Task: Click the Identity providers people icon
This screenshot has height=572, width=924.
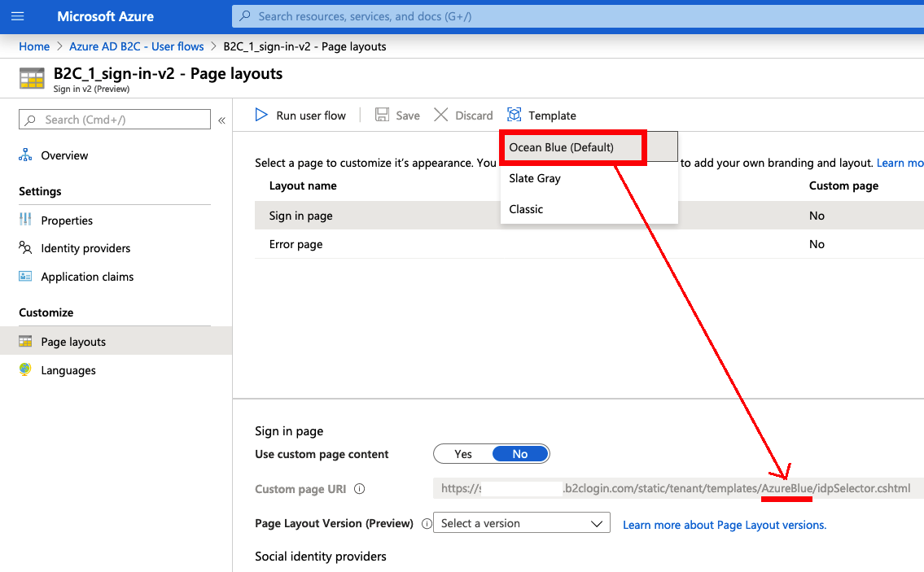Action: click(25, 247)
